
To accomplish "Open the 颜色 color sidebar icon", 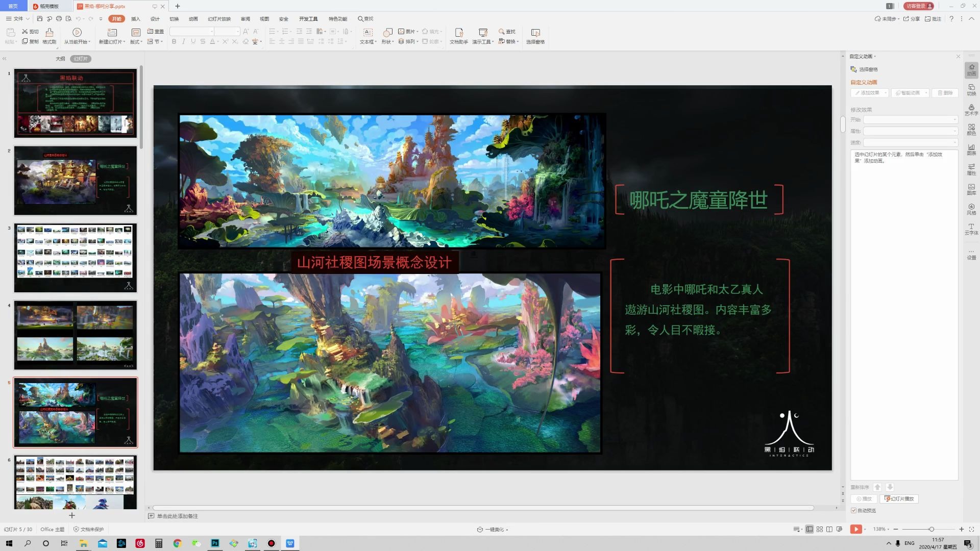I will (x=971, y=130).
